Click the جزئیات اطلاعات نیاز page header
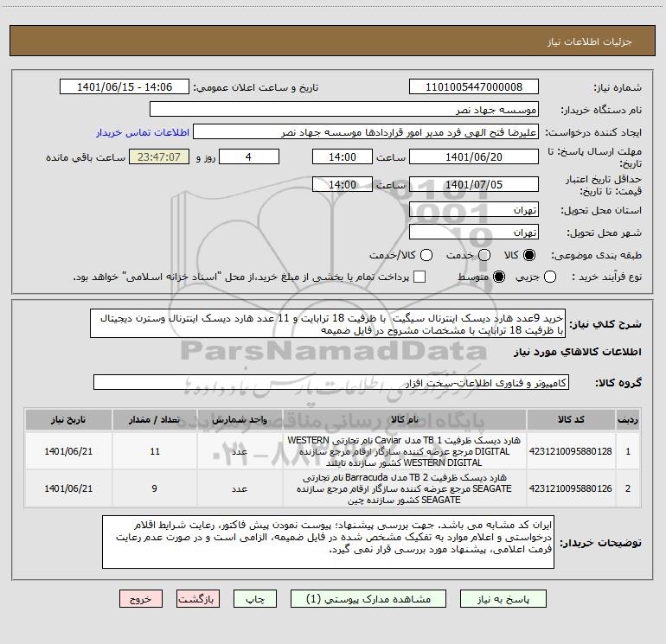The image size is (666, 644). pyautogui.click(x=589, y=41)
